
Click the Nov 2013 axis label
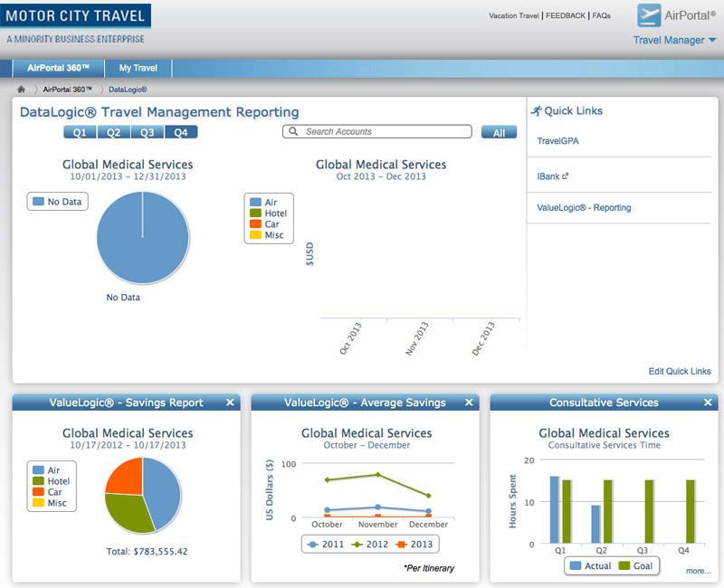[x=417, y=338]
